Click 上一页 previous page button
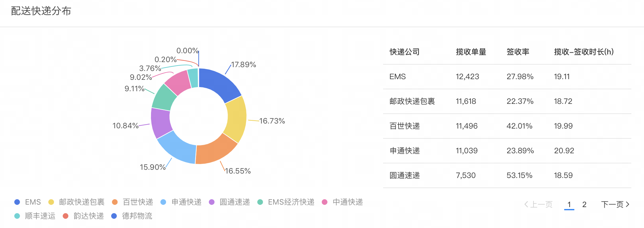644x228 pixels. click(538, 205)
